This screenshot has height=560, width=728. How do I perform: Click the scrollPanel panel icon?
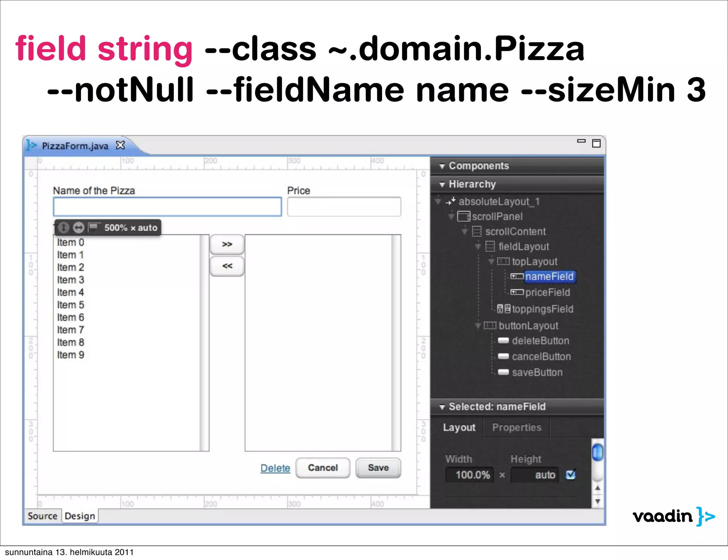[x=464, y=216]
